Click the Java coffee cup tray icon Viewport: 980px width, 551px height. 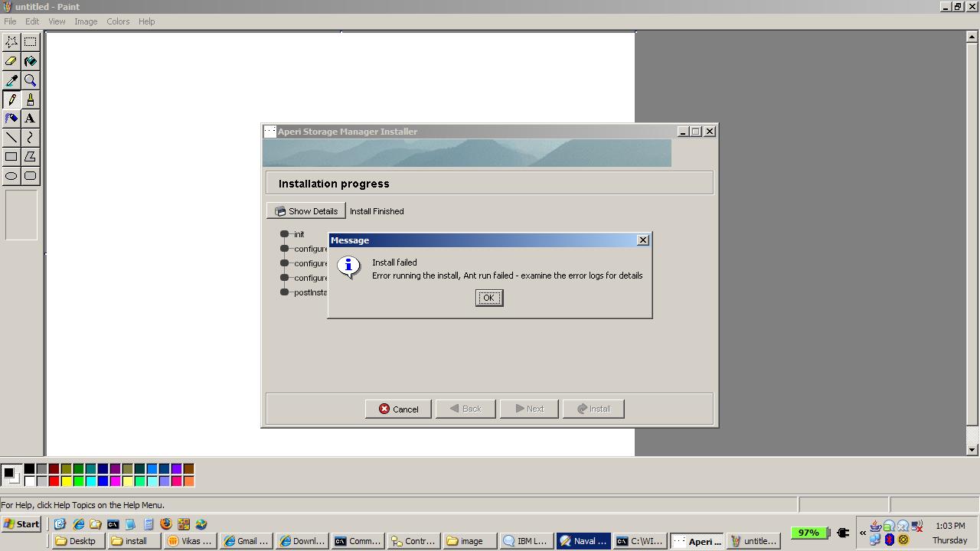click(876, 526)
